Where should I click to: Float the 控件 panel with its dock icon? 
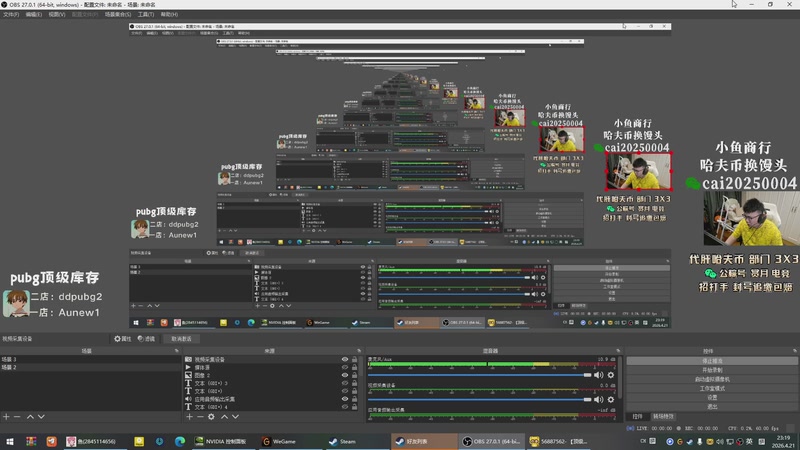click(x=795, y=351)
